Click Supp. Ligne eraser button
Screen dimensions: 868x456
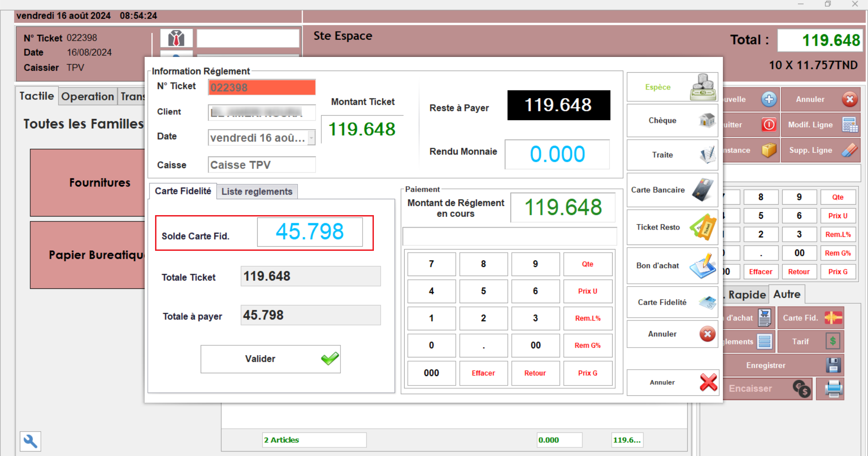coord(821,150)
